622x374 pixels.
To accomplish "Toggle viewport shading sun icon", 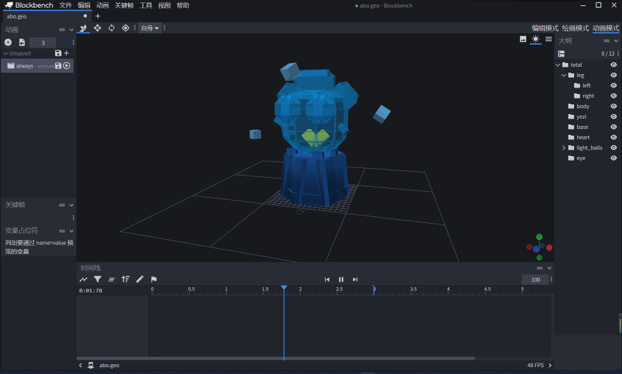I will 536,39.
